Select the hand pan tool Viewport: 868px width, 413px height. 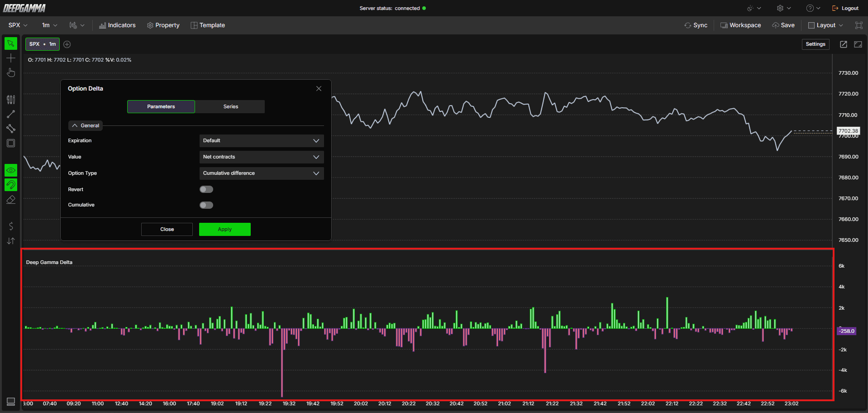[11, 72]
